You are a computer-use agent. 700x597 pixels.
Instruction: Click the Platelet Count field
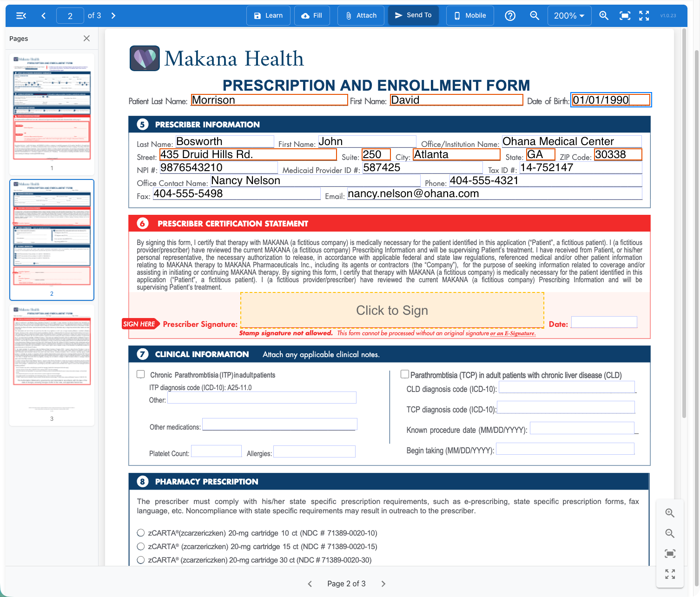(216, 451)
